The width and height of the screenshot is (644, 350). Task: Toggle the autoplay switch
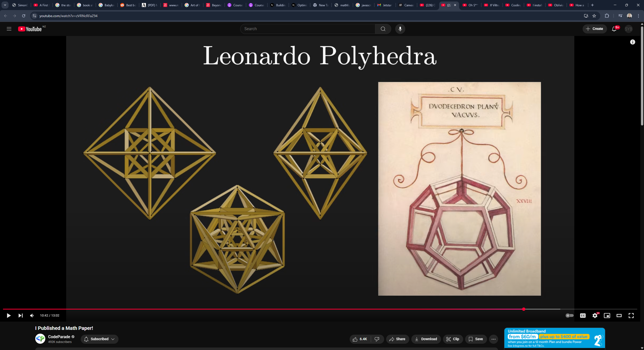[570, 316]
